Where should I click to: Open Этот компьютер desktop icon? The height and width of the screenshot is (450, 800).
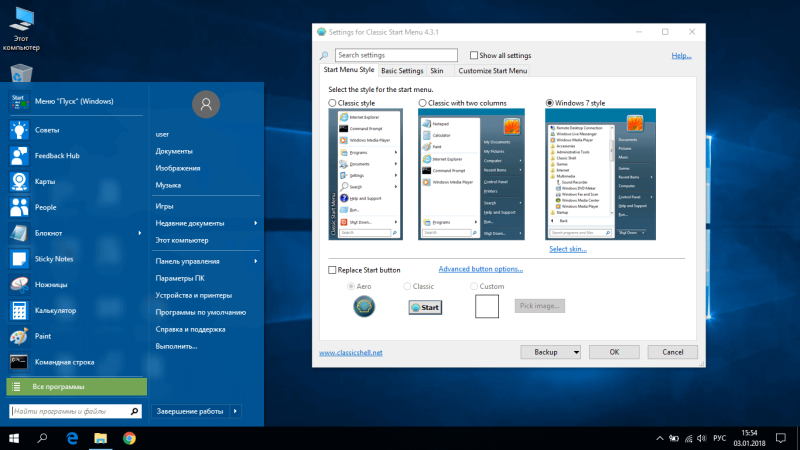tap(21, 30)
